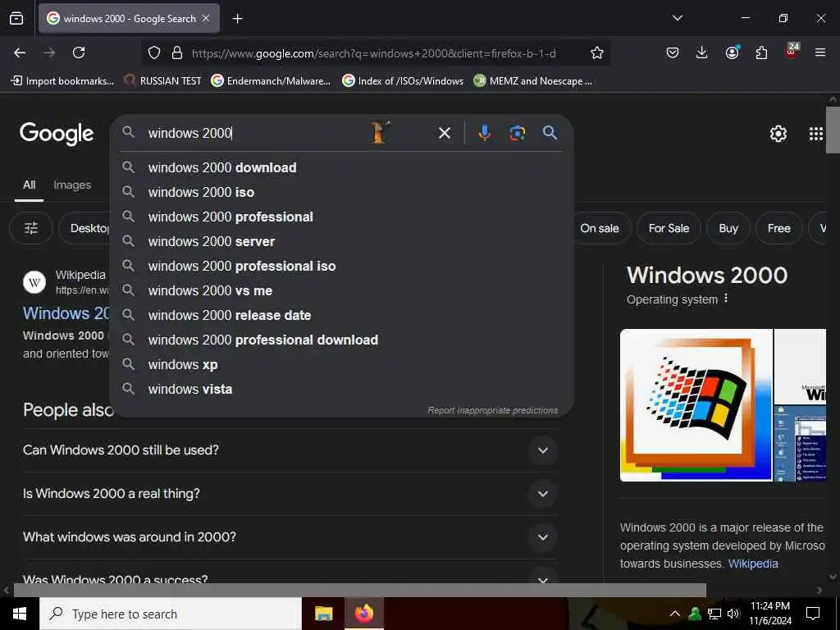This screenshot has width=840, height=630.
Task: Open File Explorer from taskbar
Action: (x=323, y=614)
